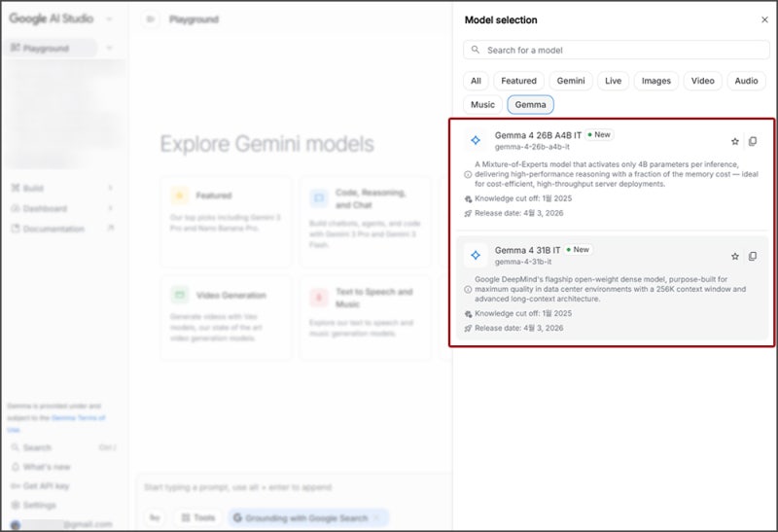Click the gemma-4-31b-it identifier text
The height and width of the screenshot is (532, 778).
523,262
